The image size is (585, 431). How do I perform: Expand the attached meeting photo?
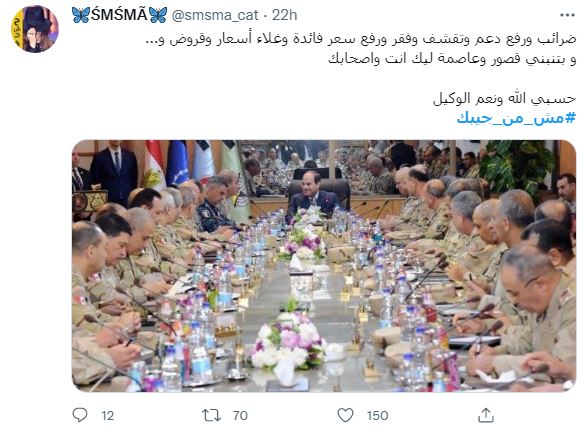click(x=324, y=265)
